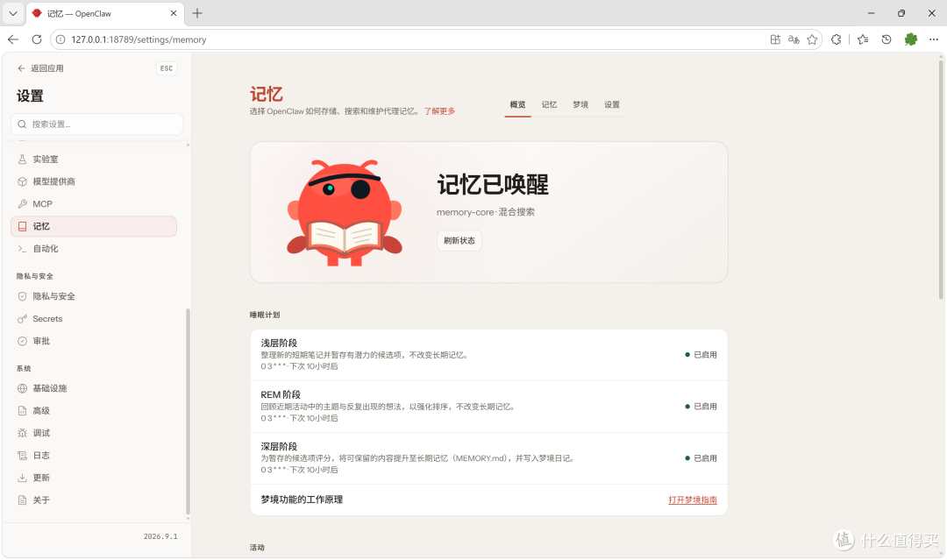Click the 刷新状态 button
The image size is (947, 560).
coord(459,241)
